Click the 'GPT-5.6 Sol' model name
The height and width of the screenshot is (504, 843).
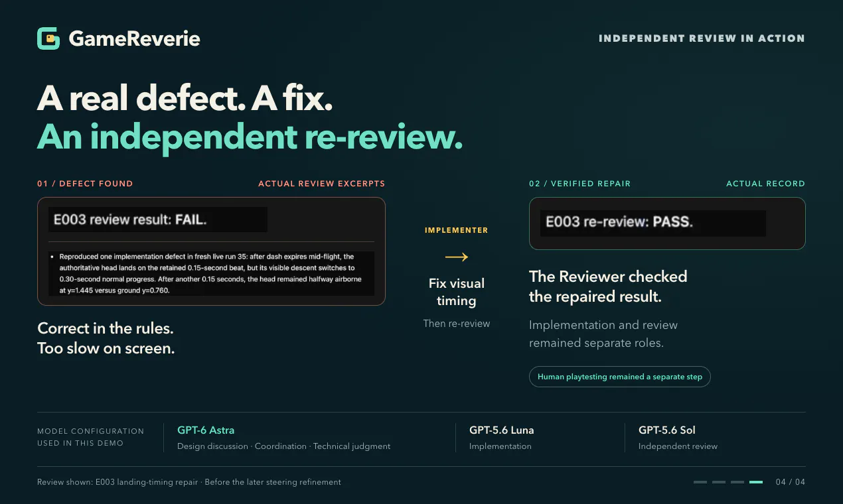[x=667, y=430]
